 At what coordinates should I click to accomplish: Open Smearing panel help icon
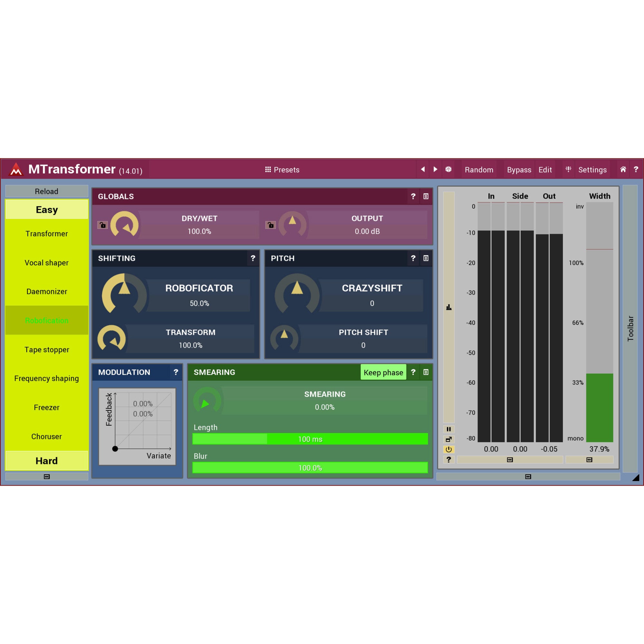[x=413, y=372]
